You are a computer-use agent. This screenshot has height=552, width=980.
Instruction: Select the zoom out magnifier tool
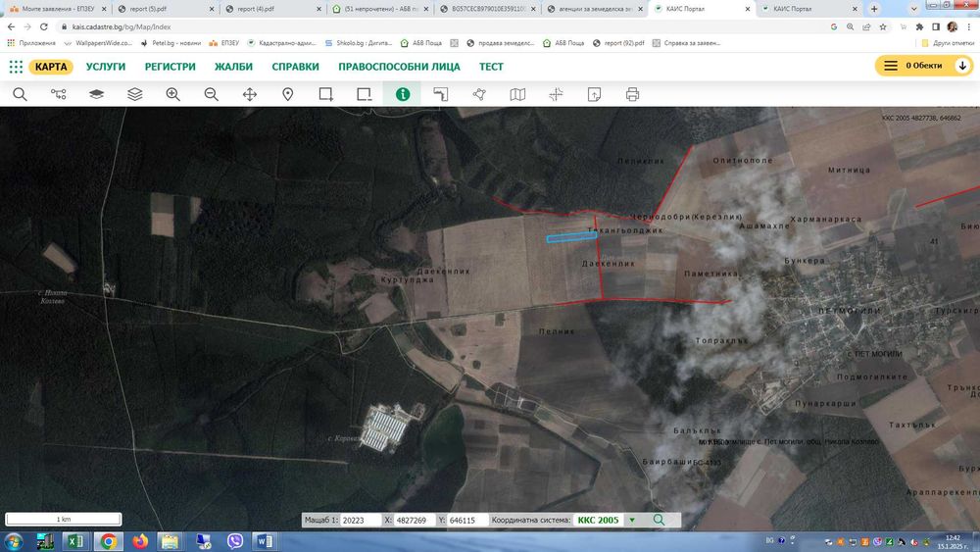[211, 94]
